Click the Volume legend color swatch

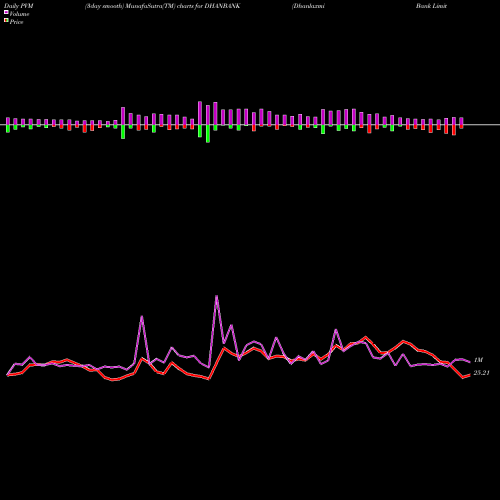point(6,12)
